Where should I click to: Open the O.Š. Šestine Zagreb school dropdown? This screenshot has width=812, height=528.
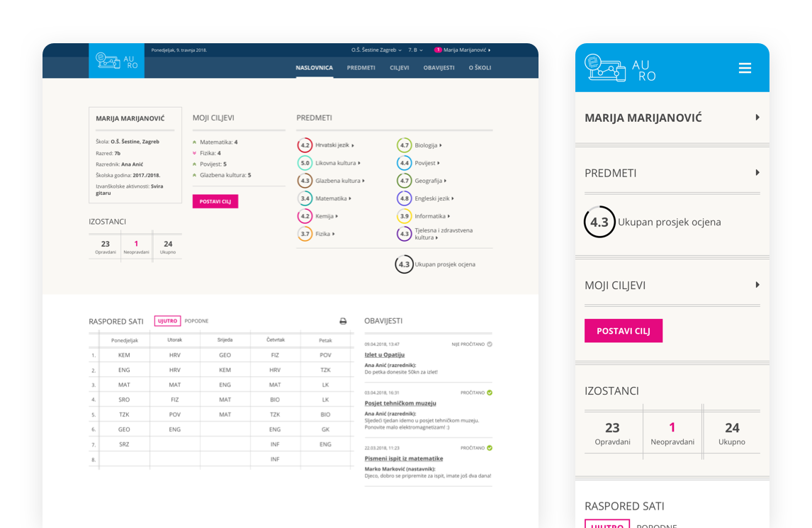coord(376,50)
